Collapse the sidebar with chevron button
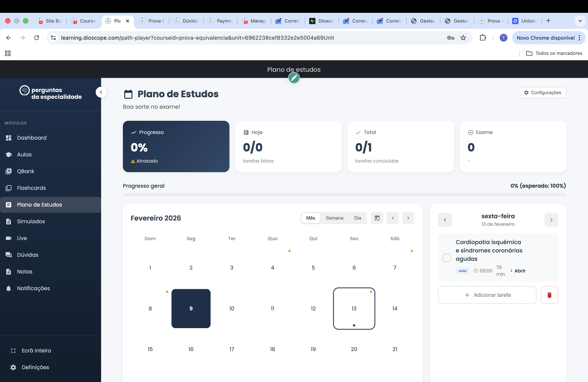This screenshot has height=382, width=588. (101, 92)
